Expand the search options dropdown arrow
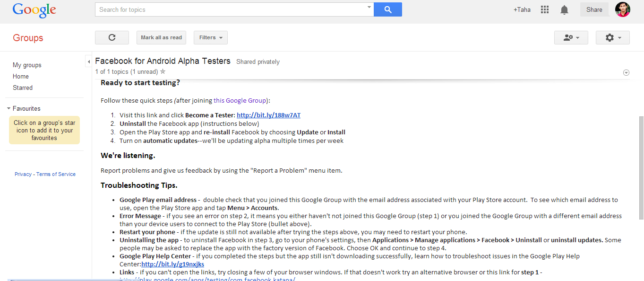 369,8
